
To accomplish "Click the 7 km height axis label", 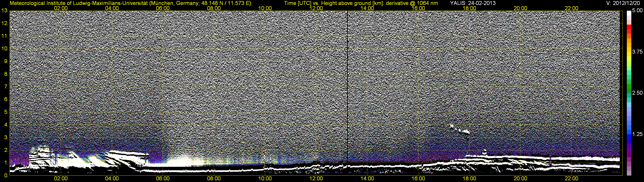I will 6,87.
